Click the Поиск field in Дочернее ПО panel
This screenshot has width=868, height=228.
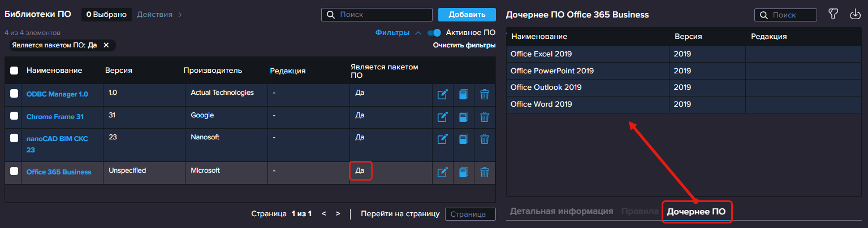pyautogui.click(x=785, y=15)
